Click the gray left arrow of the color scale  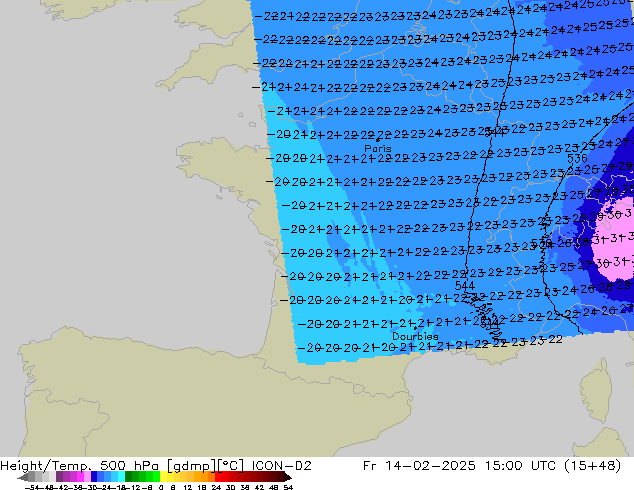tap(22, 477)
